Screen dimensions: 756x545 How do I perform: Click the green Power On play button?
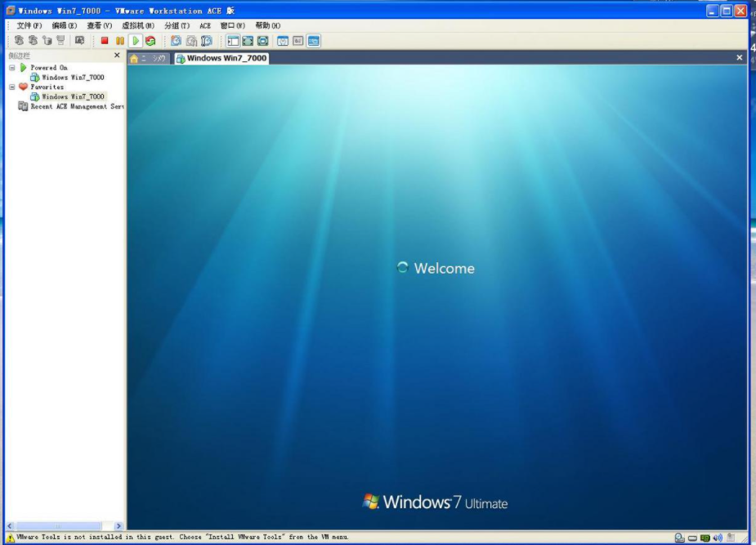click(x=136, y=41)
